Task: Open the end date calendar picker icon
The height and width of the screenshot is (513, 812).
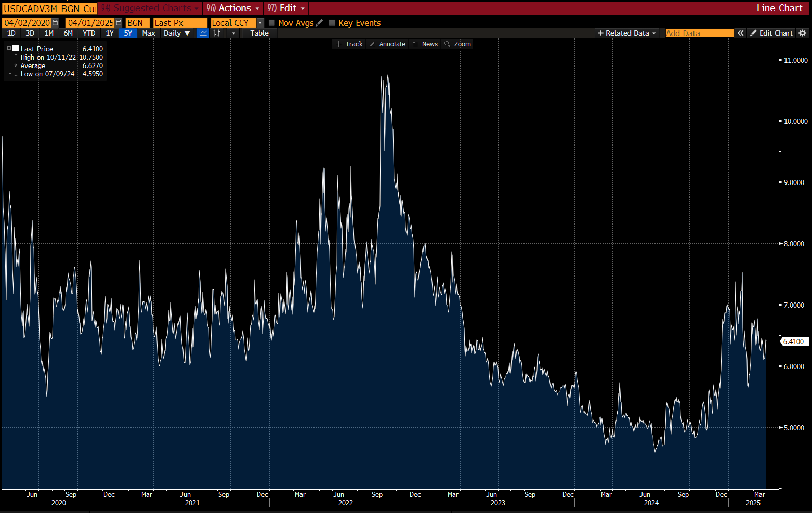Action: [x=119, y=23]
